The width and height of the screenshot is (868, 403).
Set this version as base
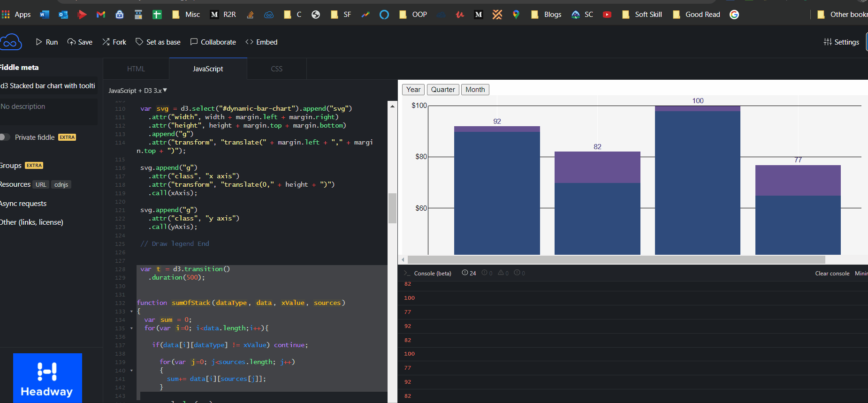pos(158,42)
